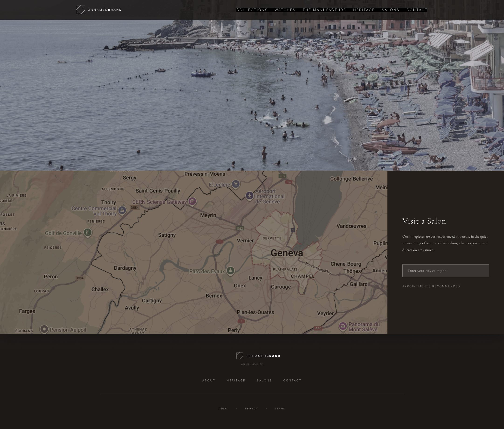Click the CERN Science Gateway museum pin
The height and width of the screenshot is (429, 504).
[192, 201]
